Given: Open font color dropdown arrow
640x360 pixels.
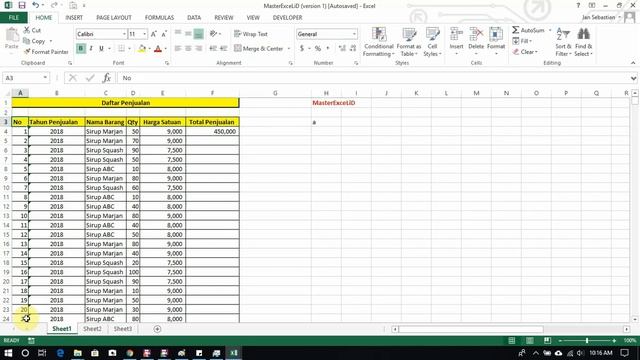Looking at the screenshot, I should (165, 49).
